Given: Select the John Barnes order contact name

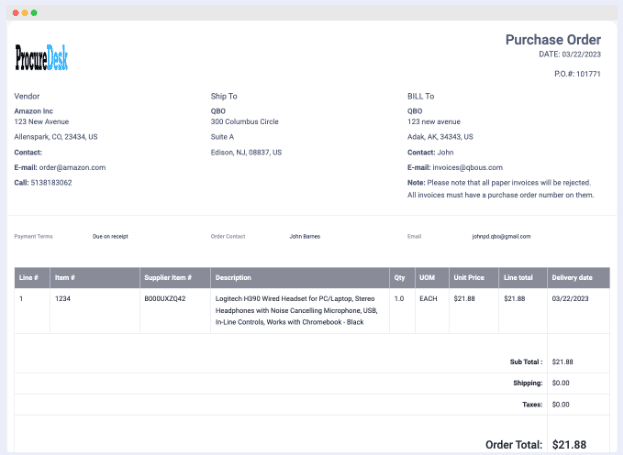Looking at the screenshot, I should [x=304, y=237].
